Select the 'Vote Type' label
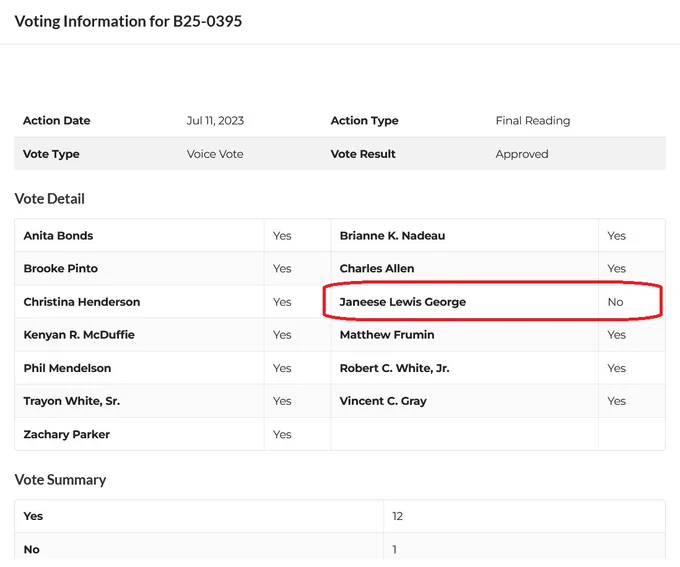This screenshot has height=567, width=680. [51, 154]
